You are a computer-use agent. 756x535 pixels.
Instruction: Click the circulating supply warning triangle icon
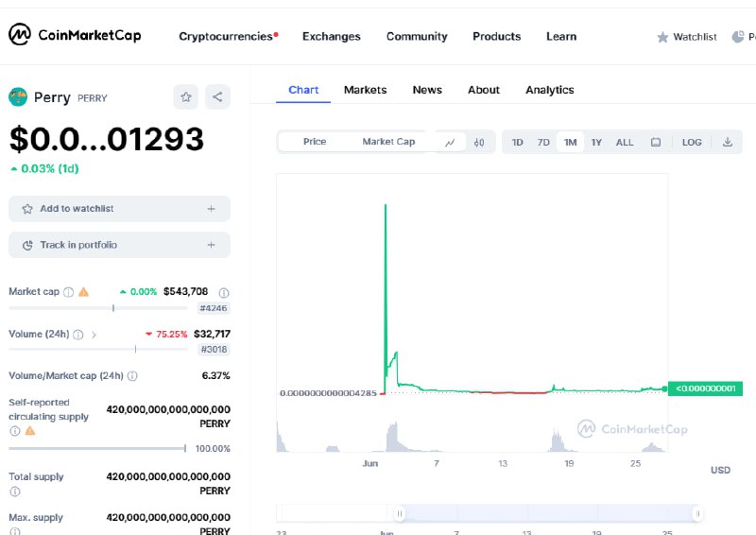(x=29, y=430)
